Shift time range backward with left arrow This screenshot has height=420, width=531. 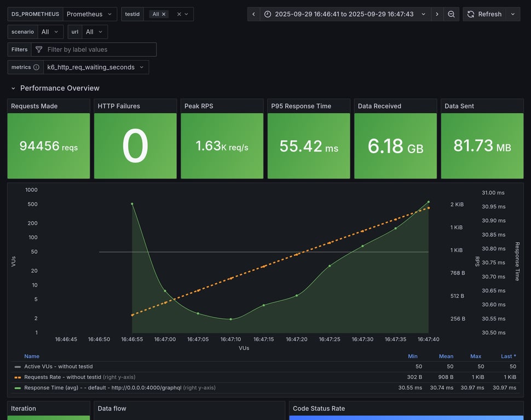point(253,14)
